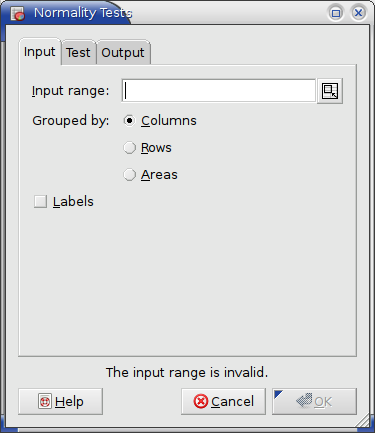Click the range selector icon beside Input range
Image resolution: width=375 pixels, height=433 pixels.
[330, 91]
